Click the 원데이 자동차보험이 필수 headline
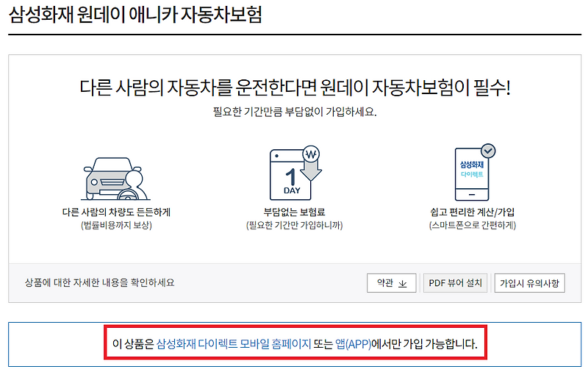Image resolution: width=588 pixels, height=372 pixels. pos(295,87)
